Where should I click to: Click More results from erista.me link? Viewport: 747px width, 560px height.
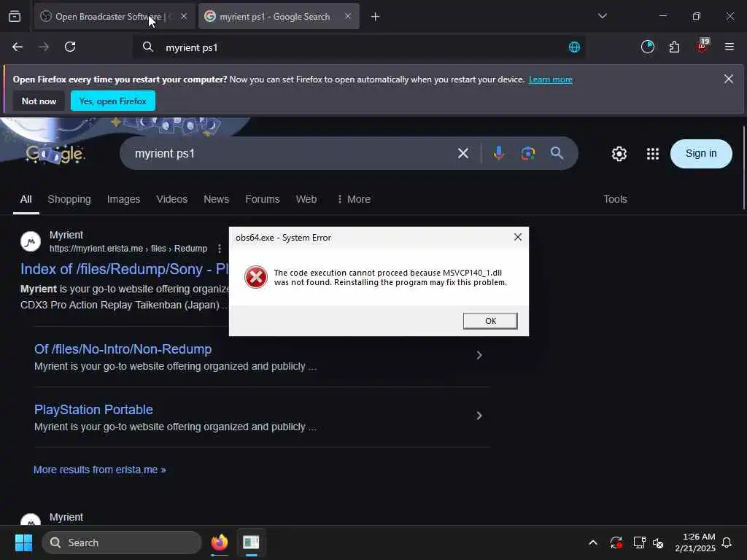(99, 470)
